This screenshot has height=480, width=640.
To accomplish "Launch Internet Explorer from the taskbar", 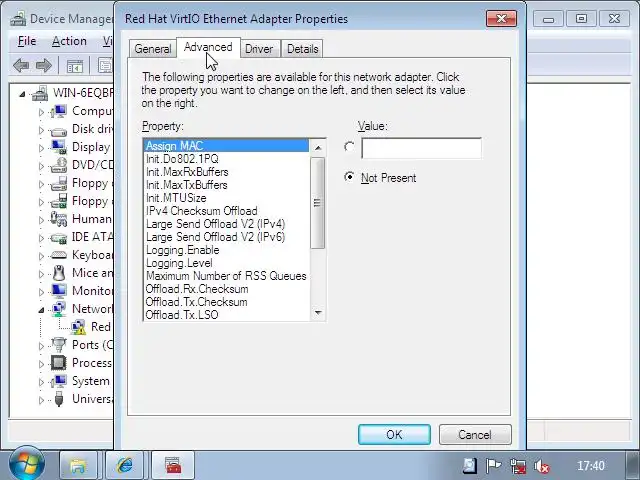I will pyautogui.click(x=124, y=465).
